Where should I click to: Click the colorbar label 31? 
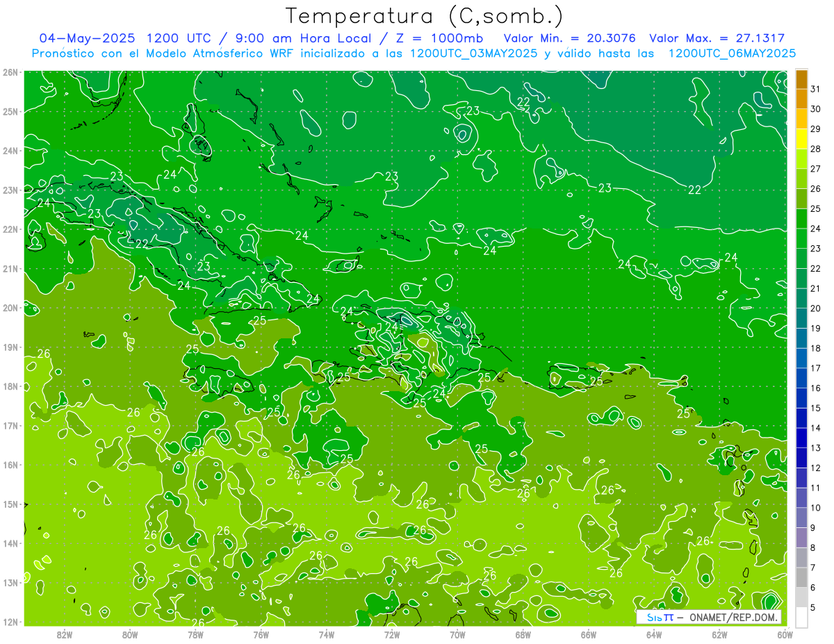(x=816, y=89)
